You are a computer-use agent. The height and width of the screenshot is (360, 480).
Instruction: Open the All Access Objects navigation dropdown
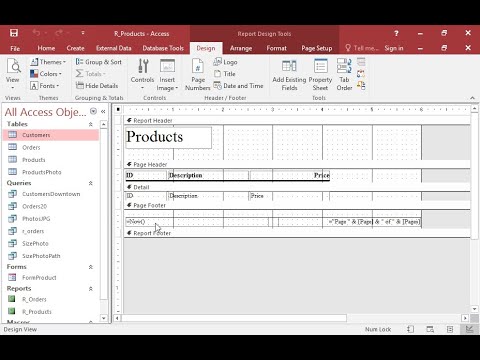pos(93,111)
